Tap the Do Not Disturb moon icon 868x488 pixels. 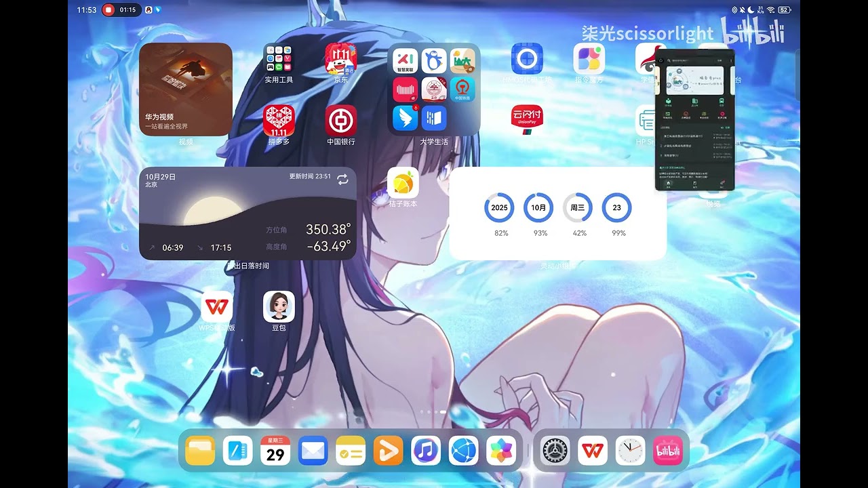[x=751, y=10]
